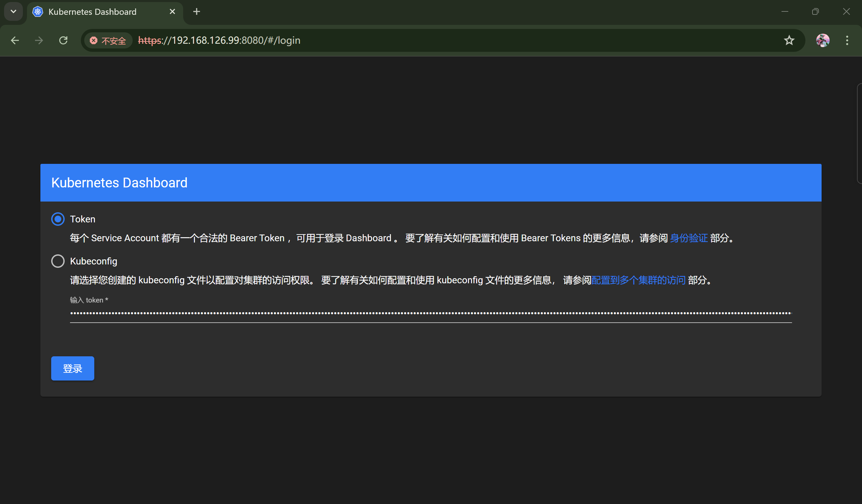Reload the Kubernetes Dashboard page
This screenshot has height=504, width=862.
[63, 40]
